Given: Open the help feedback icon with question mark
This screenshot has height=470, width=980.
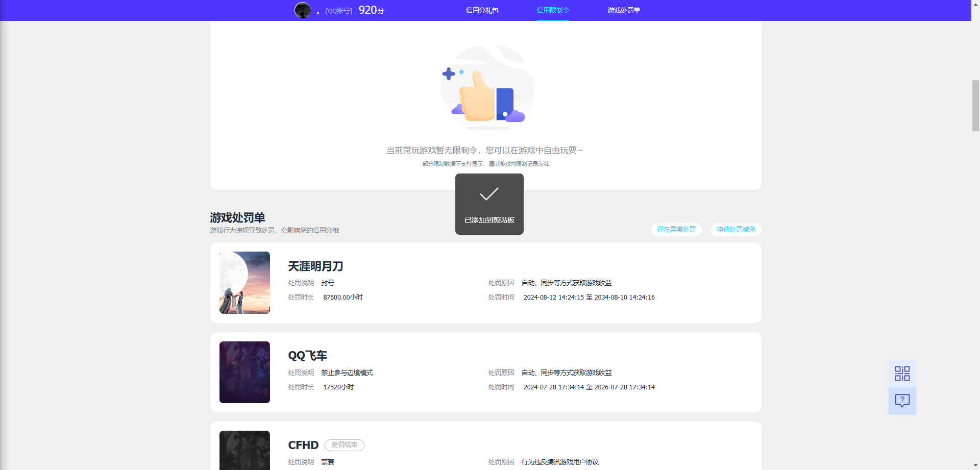Looking at the screenshot, I should 902,401.
